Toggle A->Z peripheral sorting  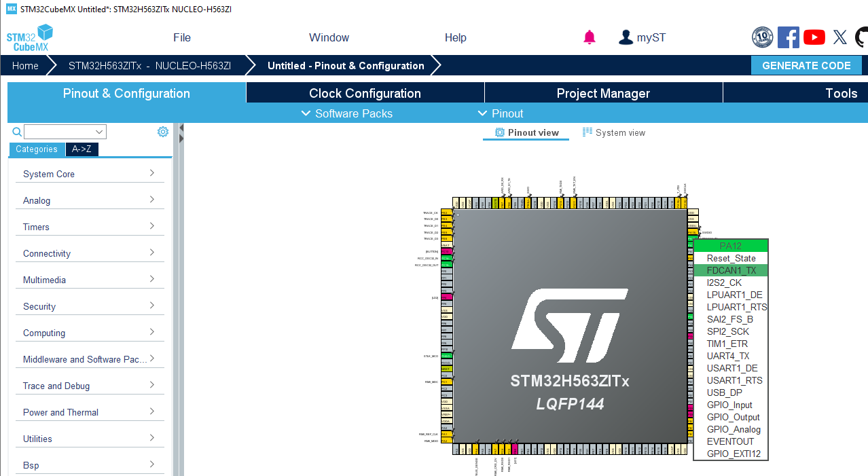[x=82, y=149]
